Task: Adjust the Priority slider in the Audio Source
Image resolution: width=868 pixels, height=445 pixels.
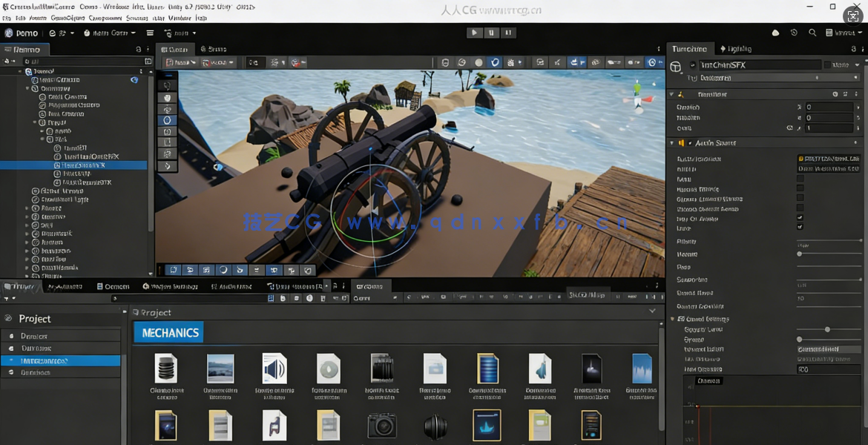Action: point(829,241)
